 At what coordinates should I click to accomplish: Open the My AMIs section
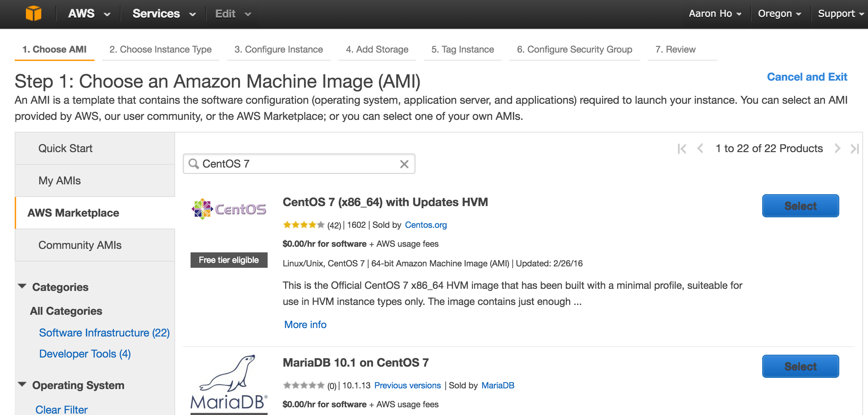coord(95,181)
